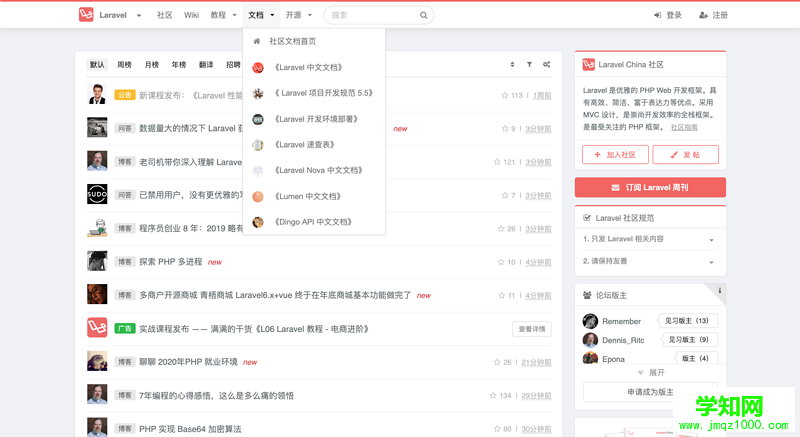Open Remember's avatar in moderators list

click(590, 321)
